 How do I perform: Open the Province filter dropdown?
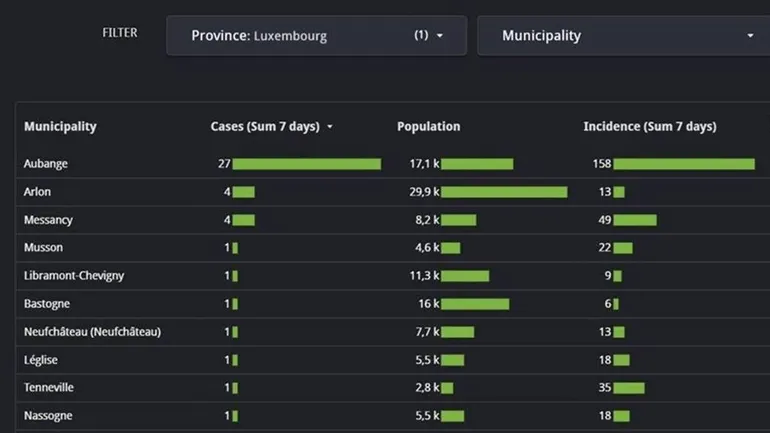[x=316, y=36]
